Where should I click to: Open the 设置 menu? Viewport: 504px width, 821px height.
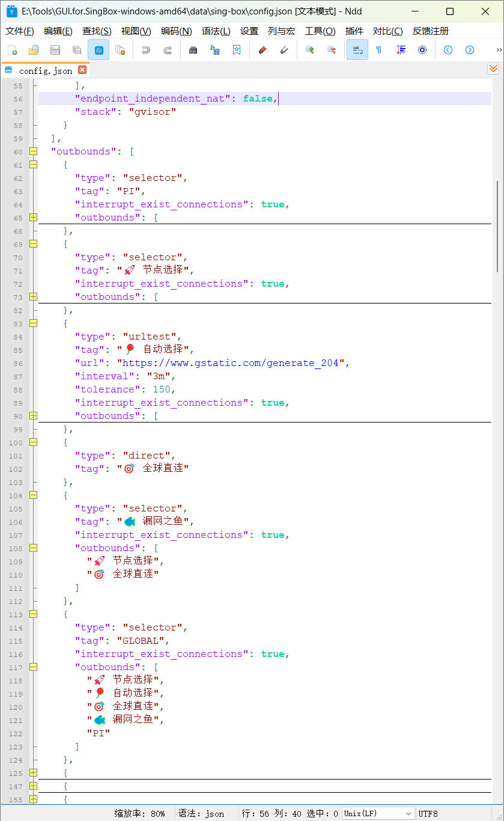tap(249, 31)
